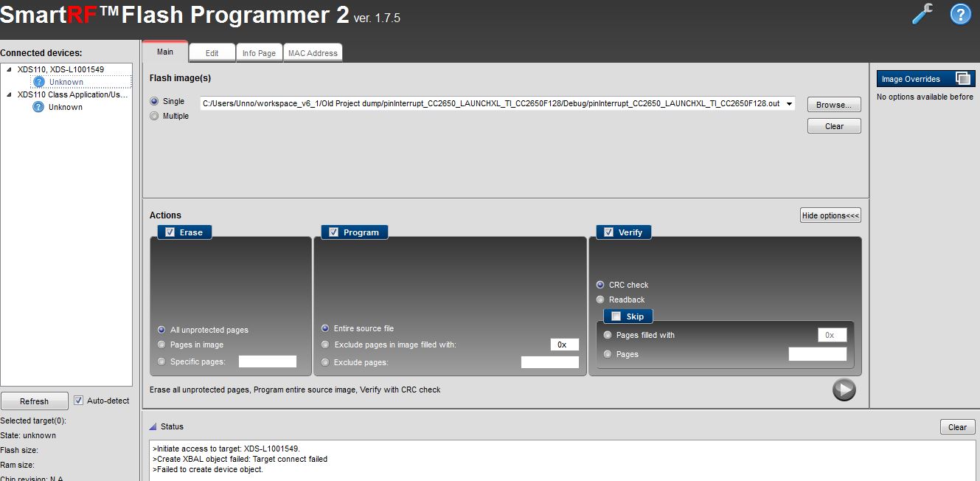980x481 pixels.
Task: Select Pages in image erase option
Action: tap(161, 345)
